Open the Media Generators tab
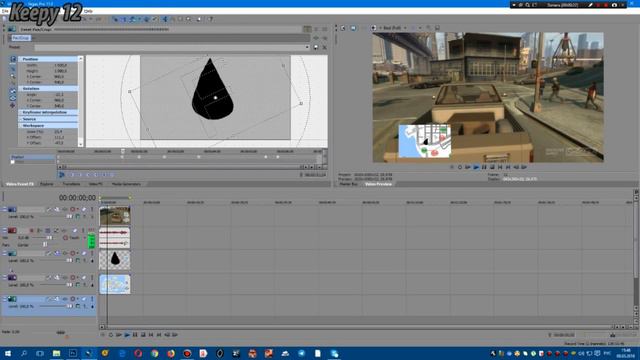This screenshot has height=360, width=640. coord(126,184)
